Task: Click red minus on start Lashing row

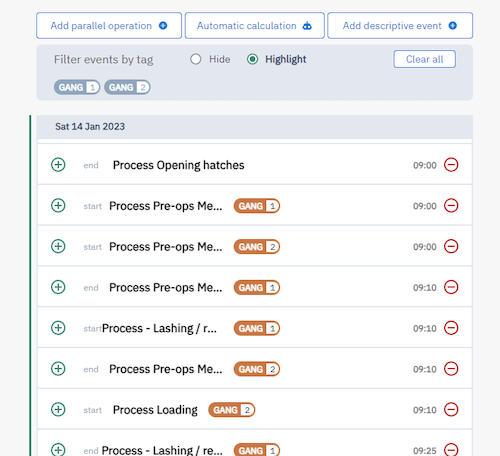Action: pyautogui.click(x=451, y=328)
